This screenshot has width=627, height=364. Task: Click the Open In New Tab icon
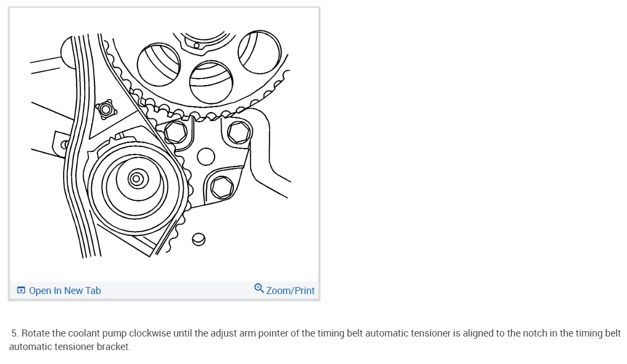pos(21,290)
